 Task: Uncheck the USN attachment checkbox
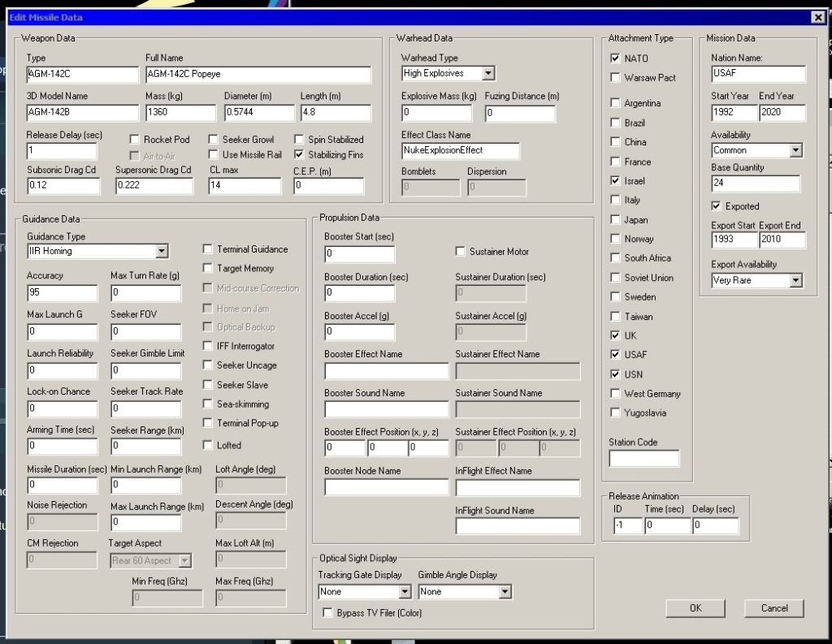tap(615, 374)
